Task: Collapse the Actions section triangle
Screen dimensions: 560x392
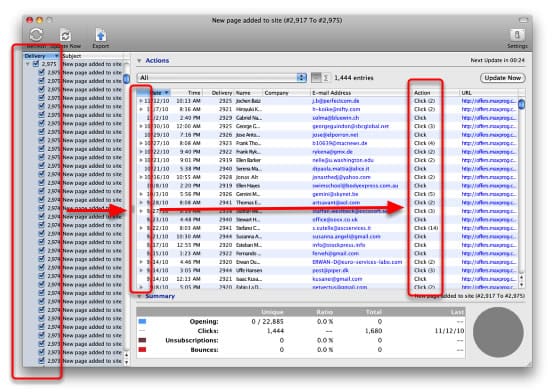Action: click(x=139, y=61)
